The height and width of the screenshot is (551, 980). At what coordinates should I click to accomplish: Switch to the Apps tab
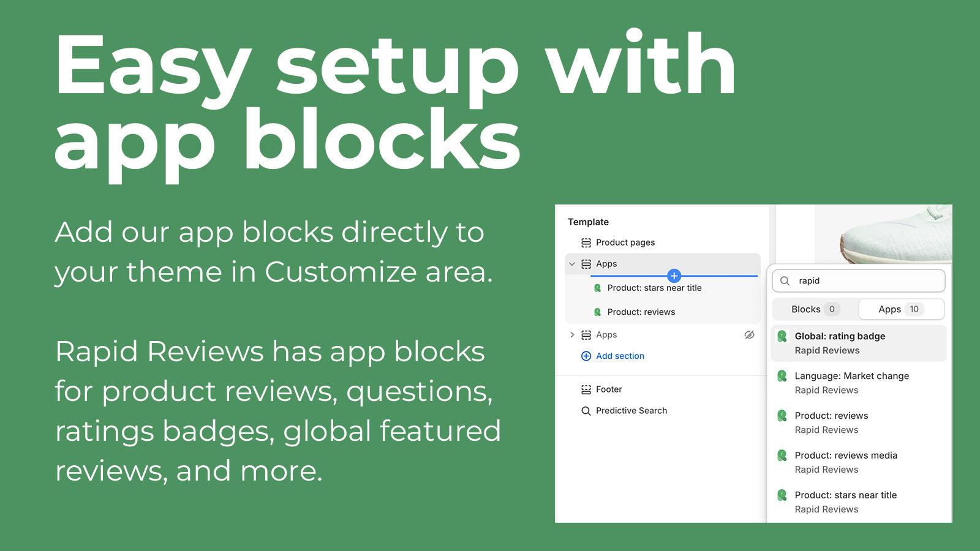coord(900,309)
